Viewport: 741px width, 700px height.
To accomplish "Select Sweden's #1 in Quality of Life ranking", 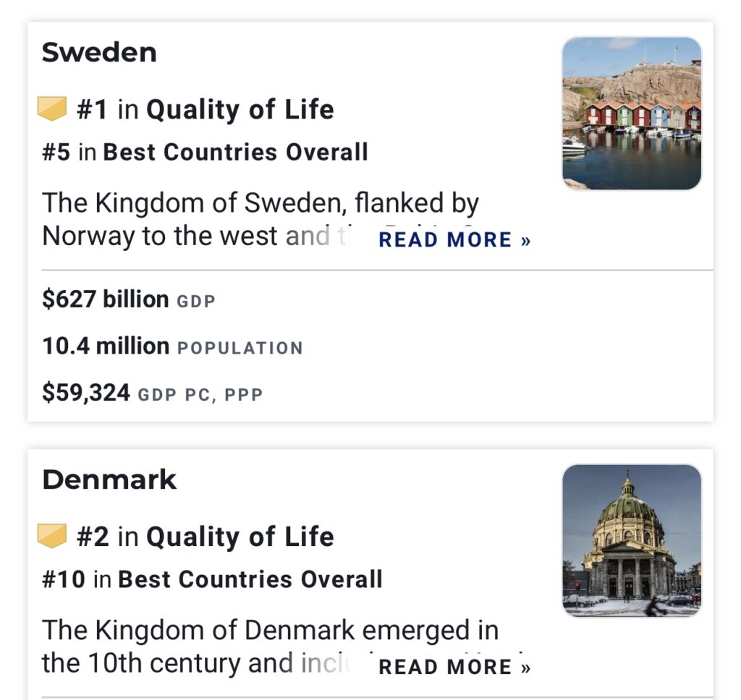I will point(205,109).
